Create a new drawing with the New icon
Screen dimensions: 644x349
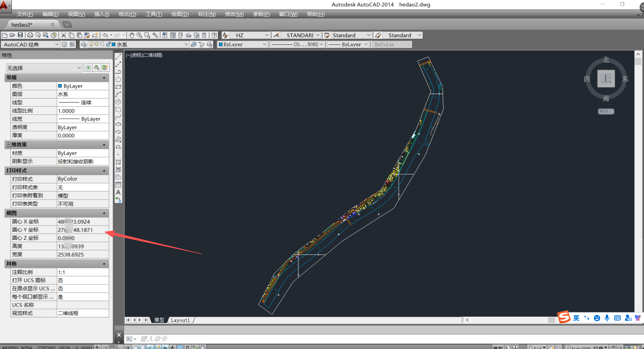[x=4, y=35]
